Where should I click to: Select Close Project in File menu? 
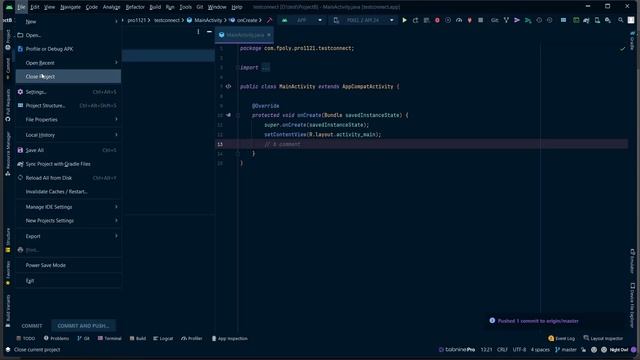(68, 76)
